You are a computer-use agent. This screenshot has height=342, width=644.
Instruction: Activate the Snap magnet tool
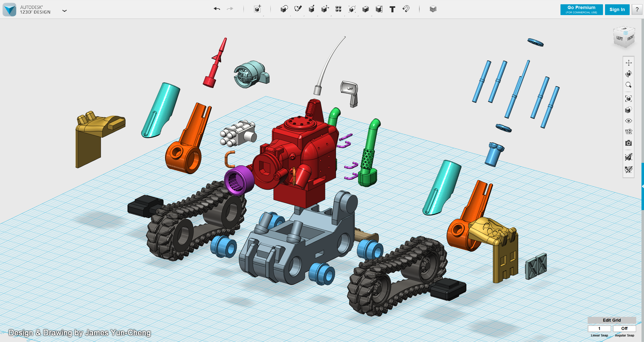406,9
